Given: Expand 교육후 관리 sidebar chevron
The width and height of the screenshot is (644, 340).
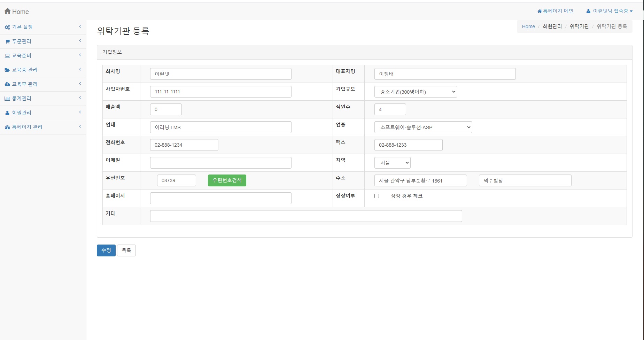Looking at the screenshot, I should tap(80, 84).
